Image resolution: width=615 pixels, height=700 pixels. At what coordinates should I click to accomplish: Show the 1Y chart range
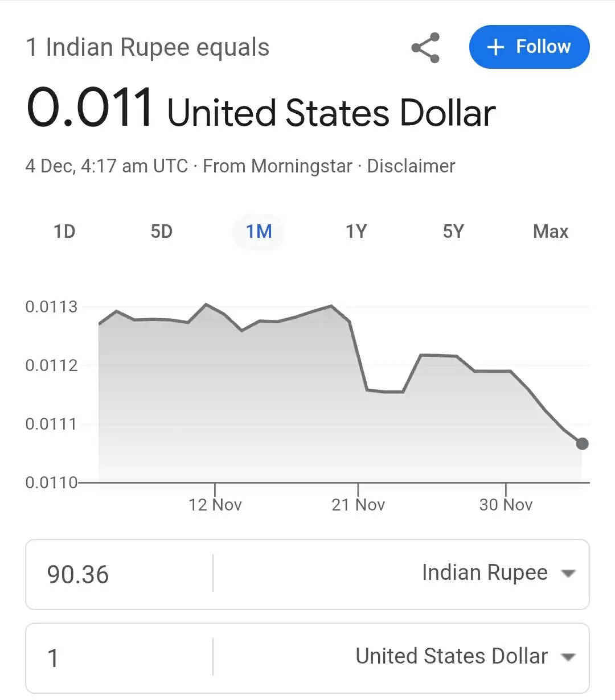[x=356, y=232]
